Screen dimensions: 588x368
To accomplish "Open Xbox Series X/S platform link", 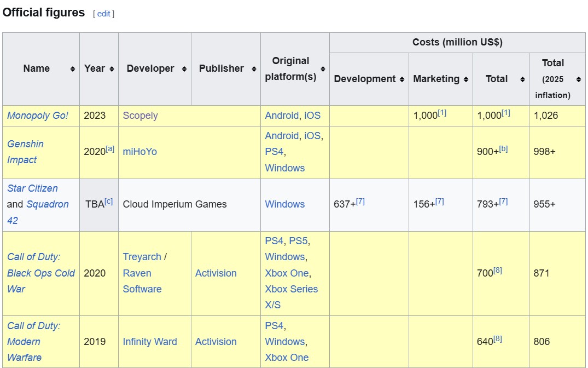I will tap(292, 297).
